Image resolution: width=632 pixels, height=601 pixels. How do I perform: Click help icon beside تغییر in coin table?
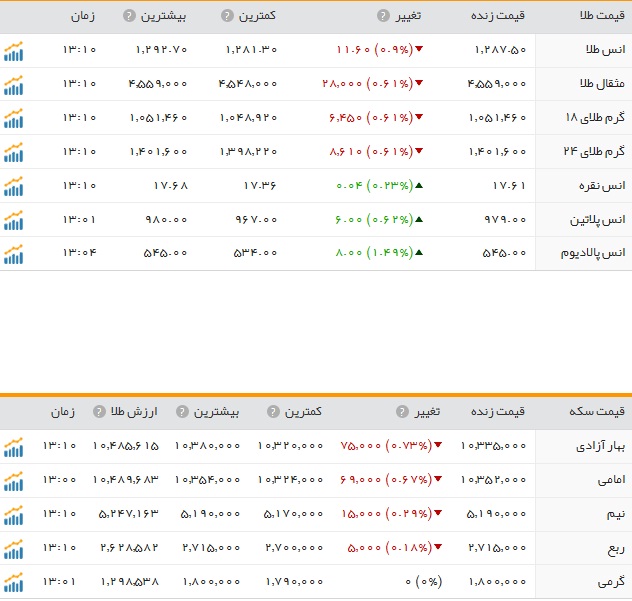click(x=402, y=412)
